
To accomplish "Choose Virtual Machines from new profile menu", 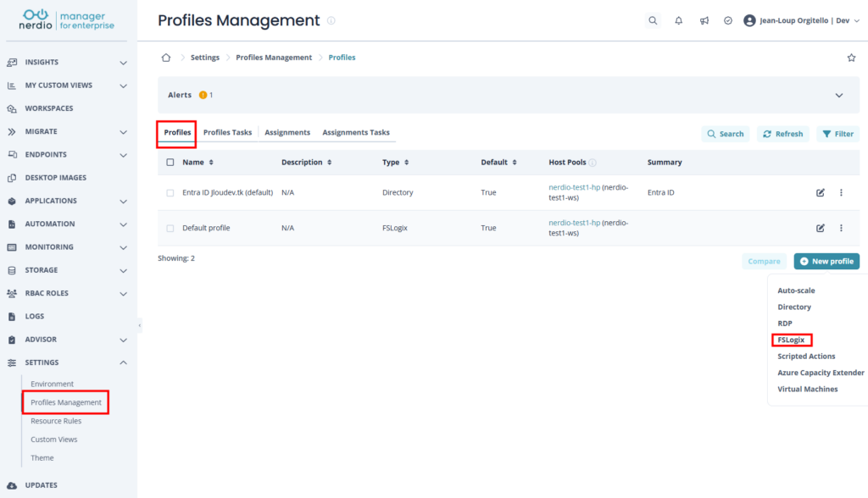I will coord(807,390).
